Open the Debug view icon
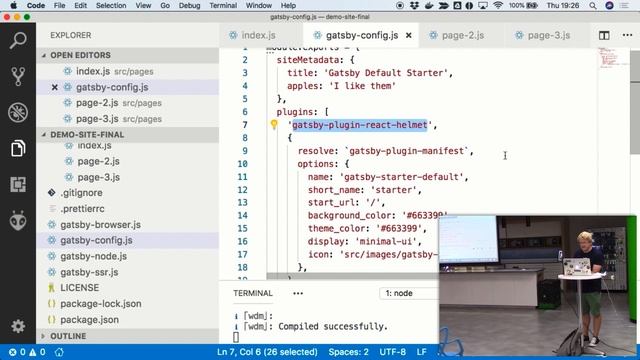 point(18,112)
